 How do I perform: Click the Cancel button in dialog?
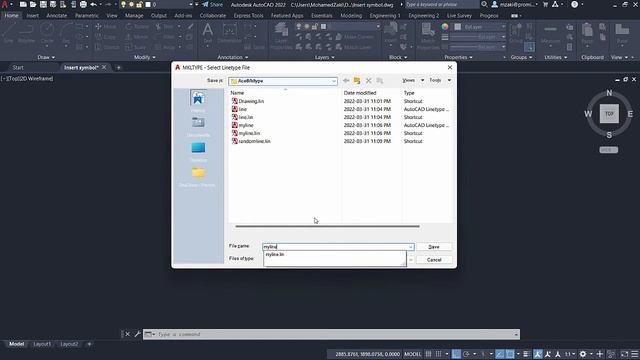434,260
